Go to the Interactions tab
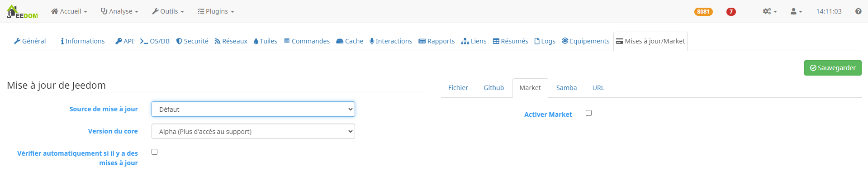Screen dimensions: 868x186 (x=391, y=41)
